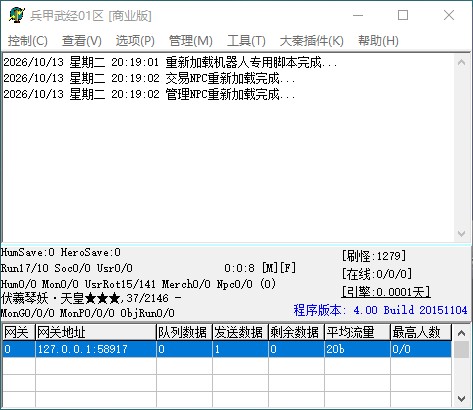Select gateway address 127.0.0.1:58917 cell
The height and width of the screenshot is (410, 473).
click(96, 349)
